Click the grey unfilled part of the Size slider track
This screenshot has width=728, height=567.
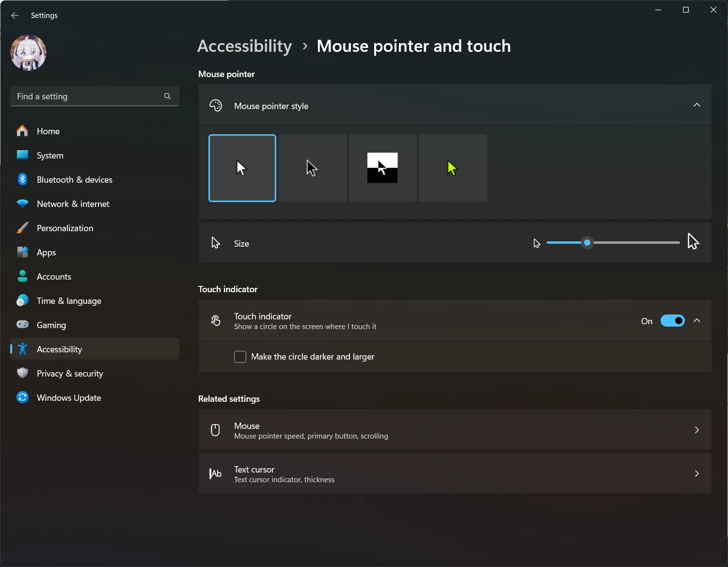(x=636, y=242)
